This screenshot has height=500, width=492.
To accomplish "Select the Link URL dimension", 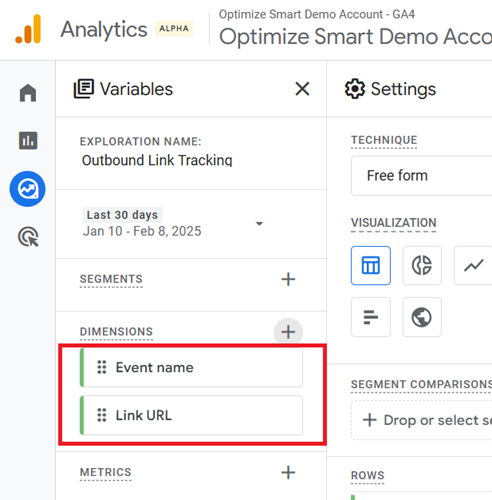I will [x=191, y=415].
